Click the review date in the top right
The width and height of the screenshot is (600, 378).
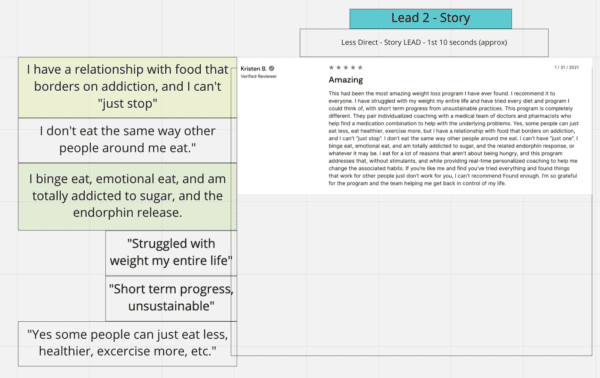566,67
